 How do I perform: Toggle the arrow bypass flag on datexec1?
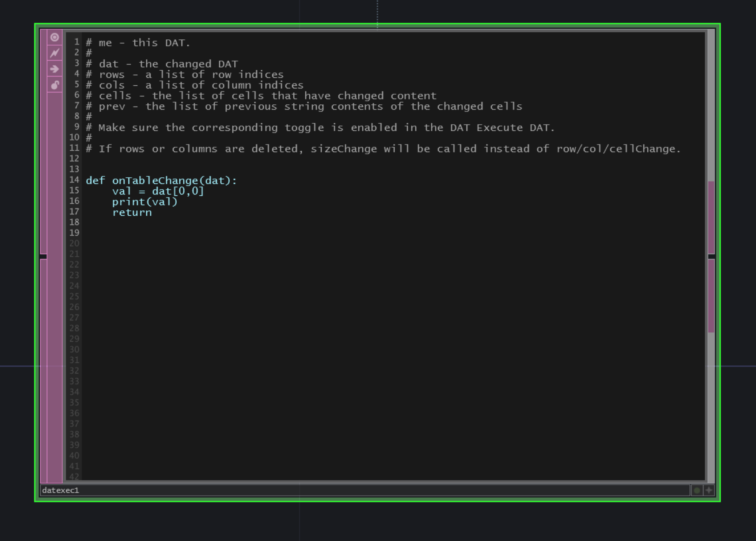[x=55, y=69]
